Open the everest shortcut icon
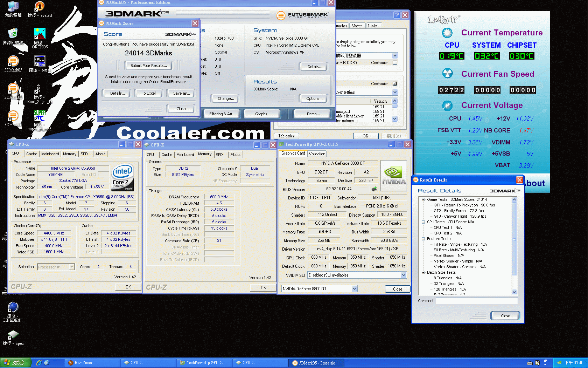The height and width of the screenshot is (368, 588). pos(40,9)
